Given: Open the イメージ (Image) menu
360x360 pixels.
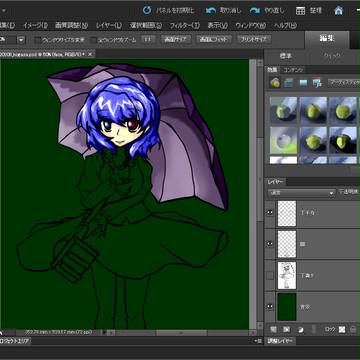Looking at the screenshot, I should coord(35,25).
